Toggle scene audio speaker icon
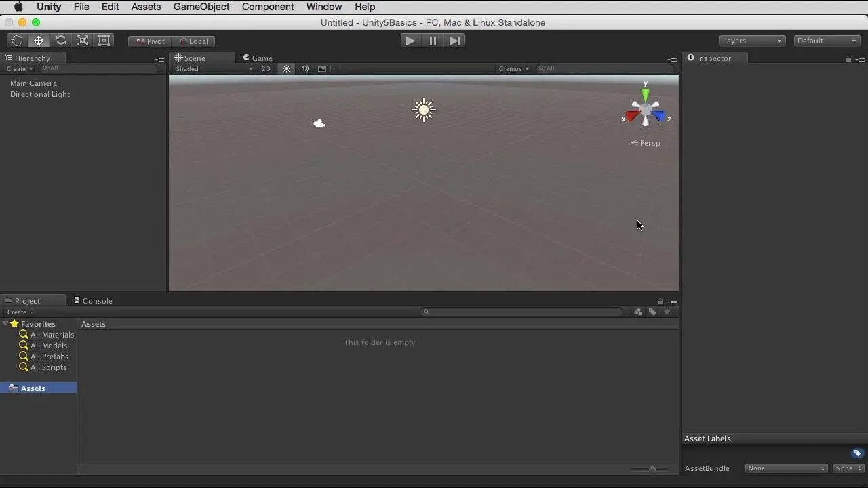 click(x=304, y=68)
